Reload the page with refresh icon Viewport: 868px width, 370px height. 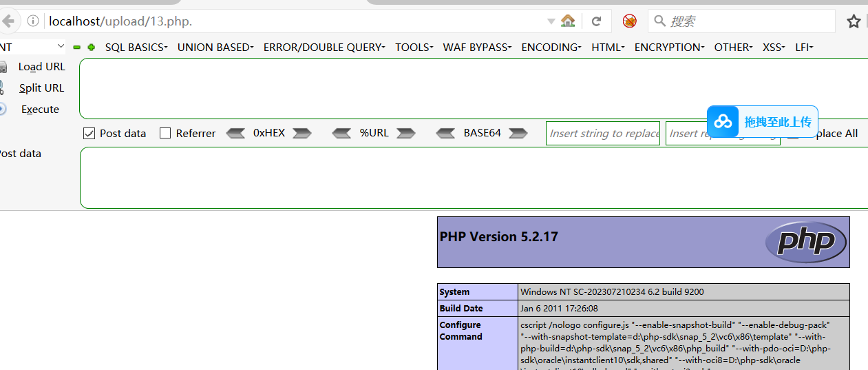(597, 21)
